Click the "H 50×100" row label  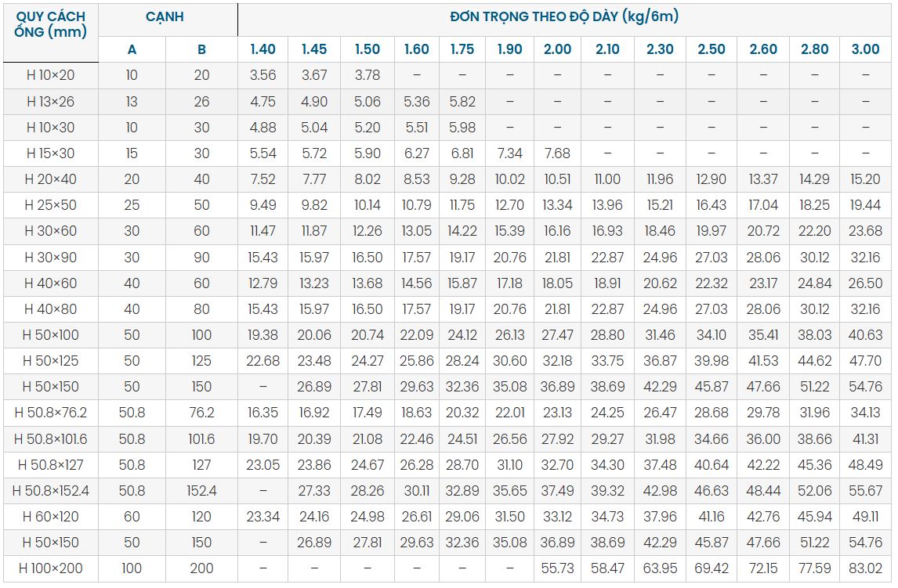coord(50,334)
